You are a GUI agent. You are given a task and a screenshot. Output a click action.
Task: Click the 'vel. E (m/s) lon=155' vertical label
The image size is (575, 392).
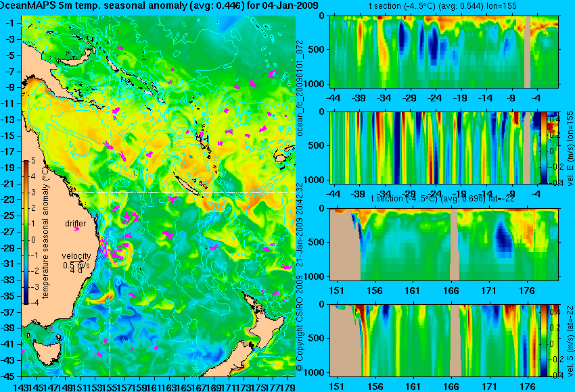point(570,149)
